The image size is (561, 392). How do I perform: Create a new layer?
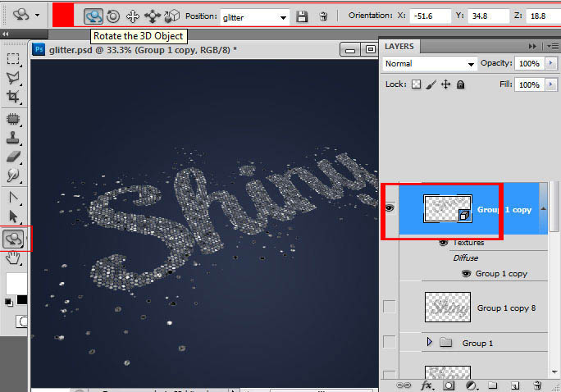pyautogui.click(x=515, y=385)
